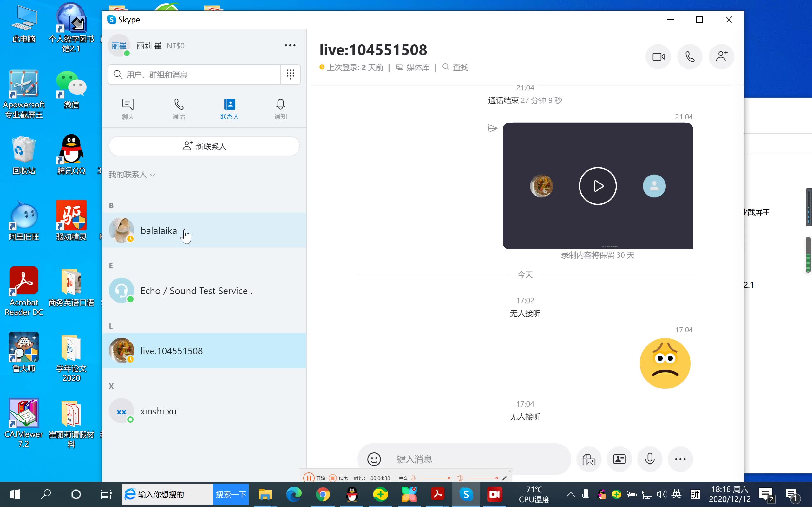This screenshot has height=507, width=812.
Task: Click the microphone icon in toolbar
Action: coord(650,459)
